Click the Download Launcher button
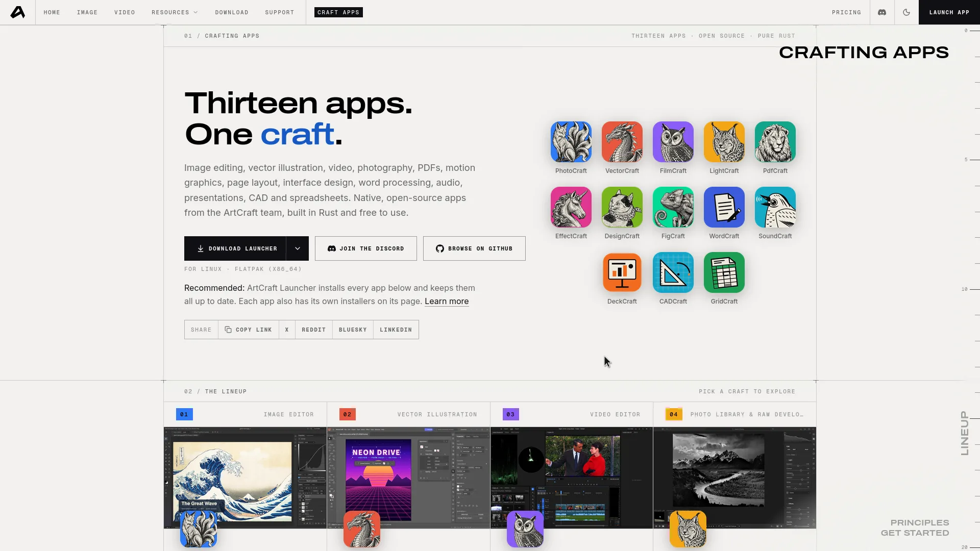Viewport: 980px width, 551px height. [235, 248]
